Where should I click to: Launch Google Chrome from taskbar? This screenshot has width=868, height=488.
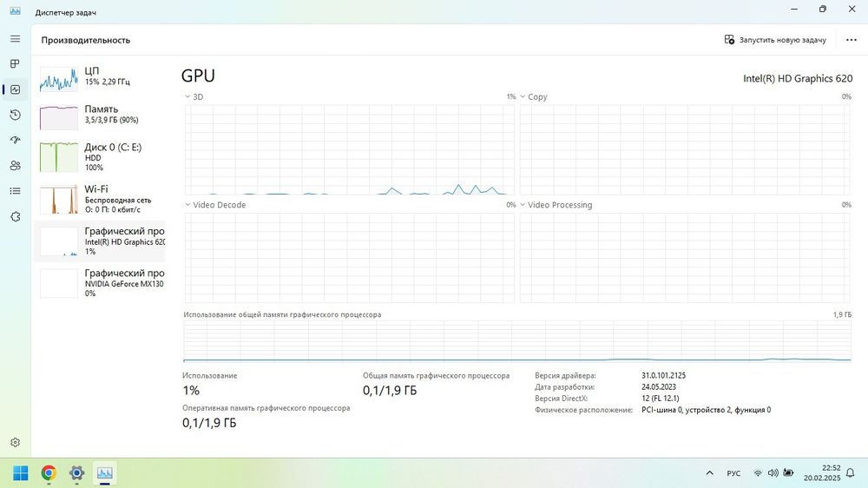[x=49, y=473]
